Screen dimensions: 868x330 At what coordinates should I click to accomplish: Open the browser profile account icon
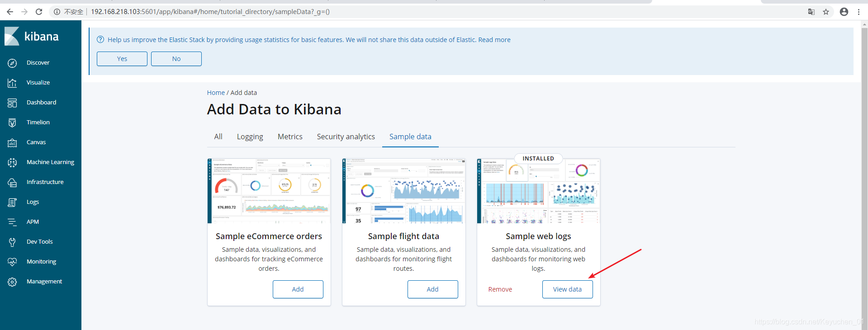(x=844, y=12)
